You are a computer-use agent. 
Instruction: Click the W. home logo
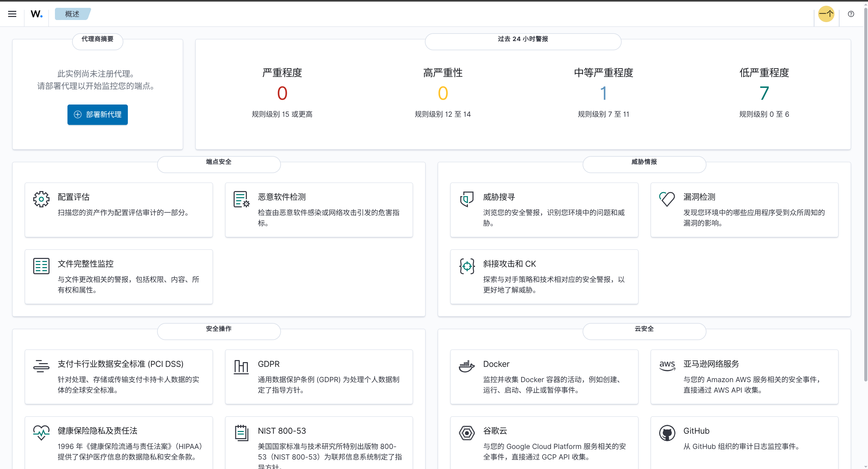pyautogui.click(x=36, y=14)
